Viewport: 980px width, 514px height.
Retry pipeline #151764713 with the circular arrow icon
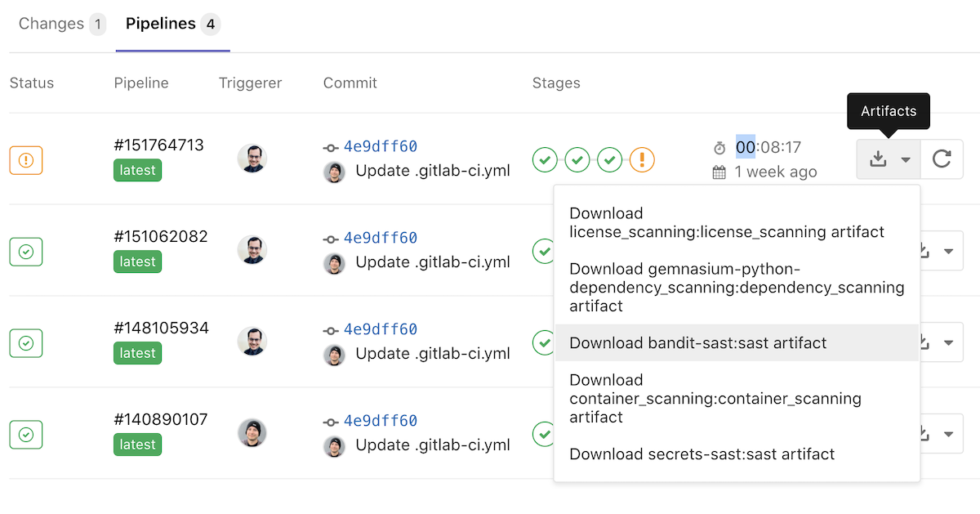(942, 159)
